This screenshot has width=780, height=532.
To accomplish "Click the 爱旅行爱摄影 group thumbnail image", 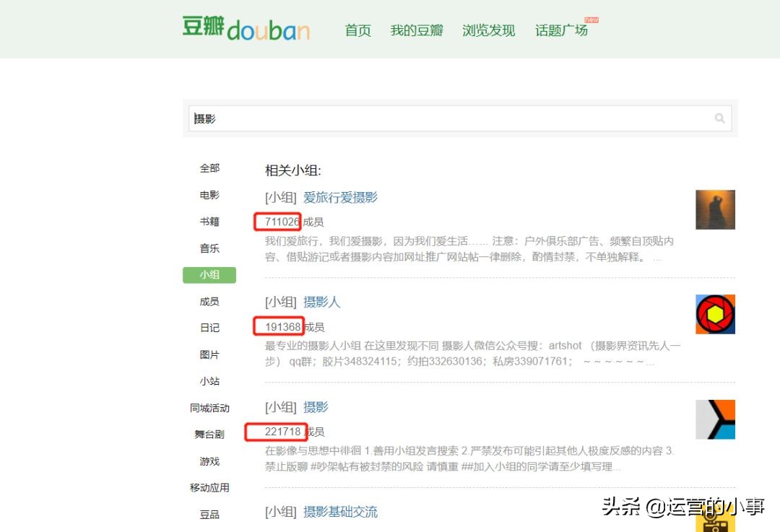I will pyautogui.click(x=715, y=209).
